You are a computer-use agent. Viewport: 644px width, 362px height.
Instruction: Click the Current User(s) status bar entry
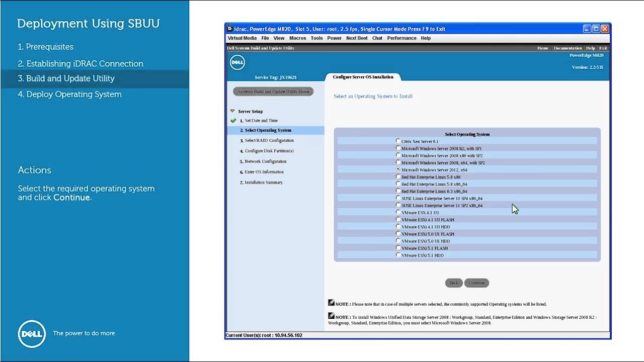point(264,335)
